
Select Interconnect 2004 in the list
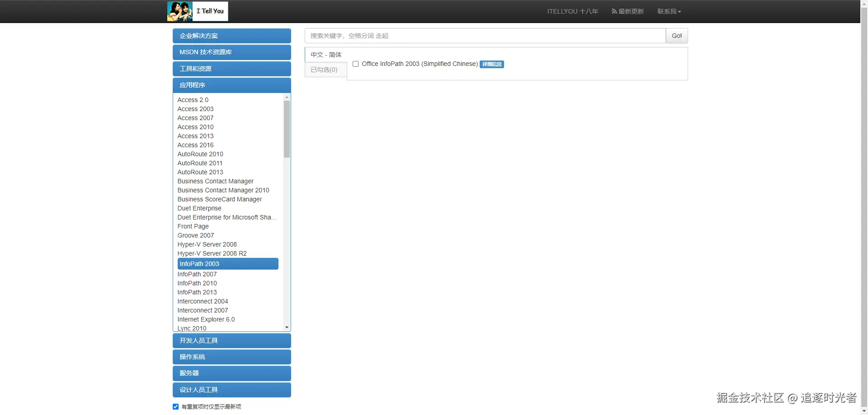pos(203,301)
